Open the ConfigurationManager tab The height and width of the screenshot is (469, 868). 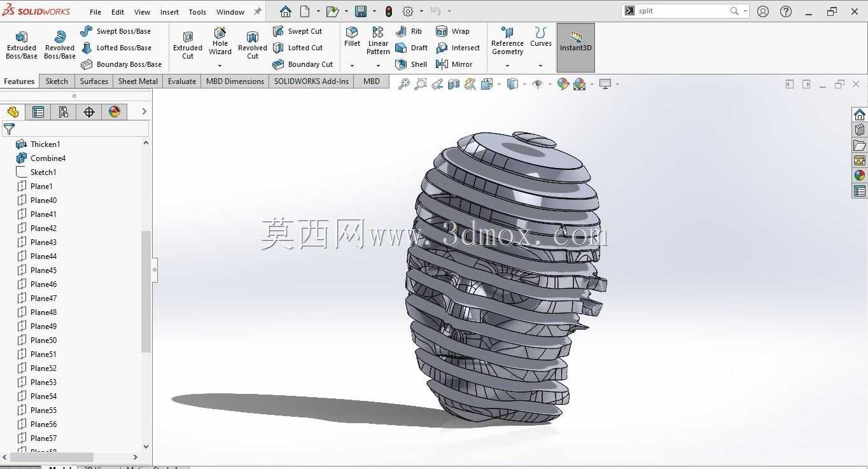(64, 112)
